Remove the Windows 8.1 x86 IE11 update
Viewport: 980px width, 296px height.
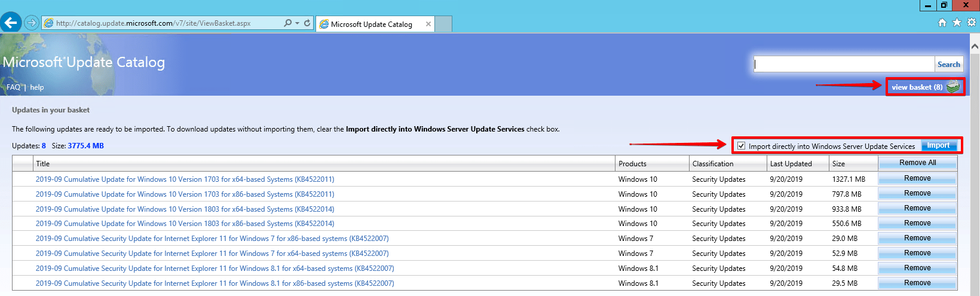coord(917,283)
